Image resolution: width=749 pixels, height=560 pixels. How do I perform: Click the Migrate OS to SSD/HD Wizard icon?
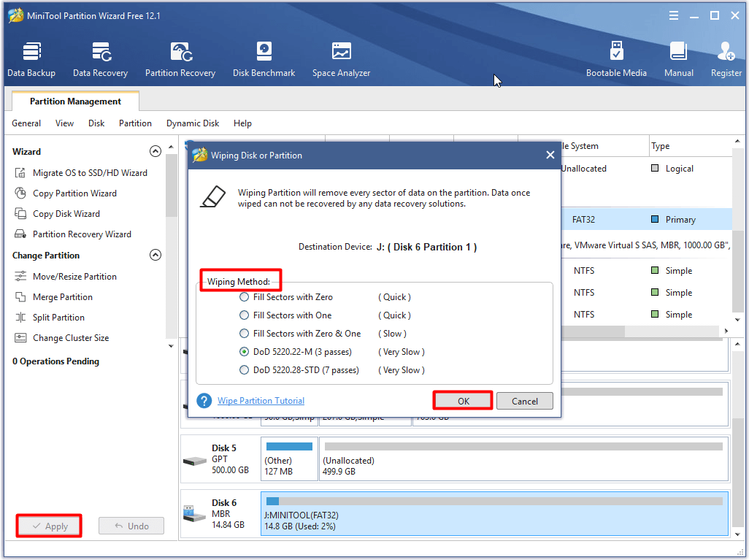20,173
